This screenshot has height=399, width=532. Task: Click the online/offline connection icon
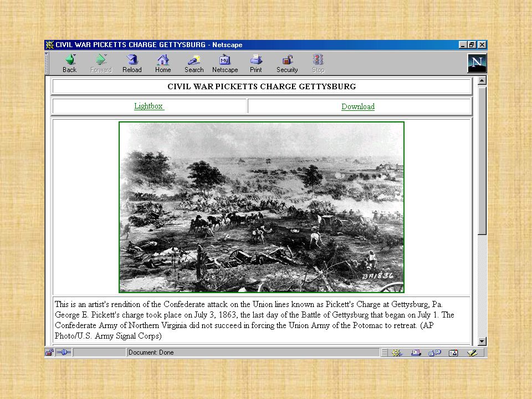tap(63, 352)
